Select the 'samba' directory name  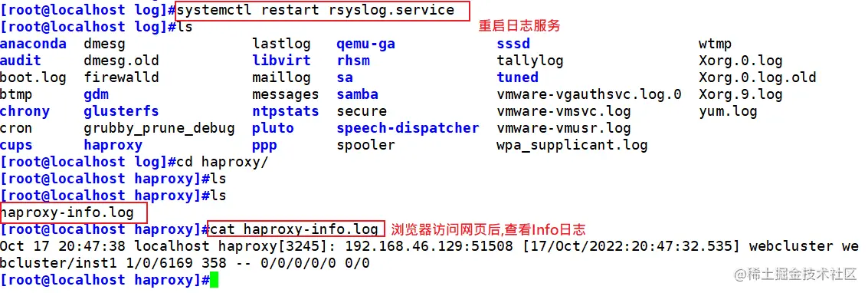click(x=358, y=94)
